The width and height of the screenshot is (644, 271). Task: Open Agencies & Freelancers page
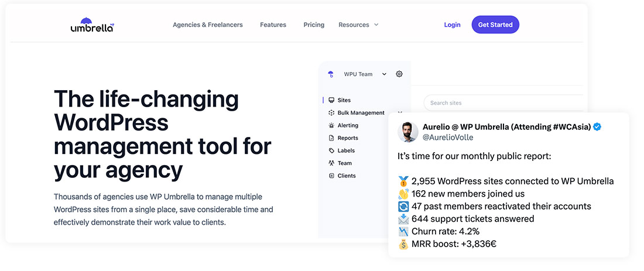click(x=207, y=25)
